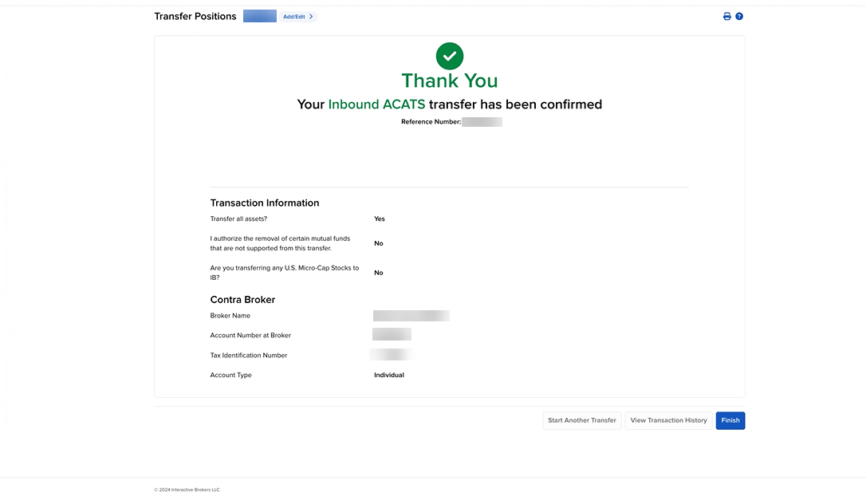Click the Finish button
The width and height of the screenshot is (866, 504).
click(730, 420)
